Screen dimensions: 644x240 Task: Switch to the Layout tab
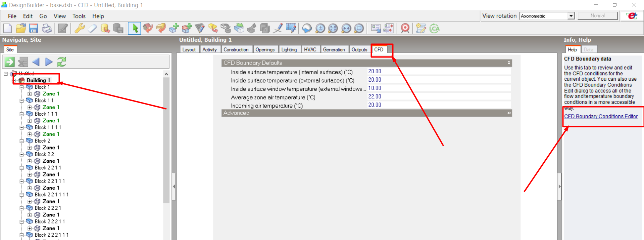coord(189,50)
